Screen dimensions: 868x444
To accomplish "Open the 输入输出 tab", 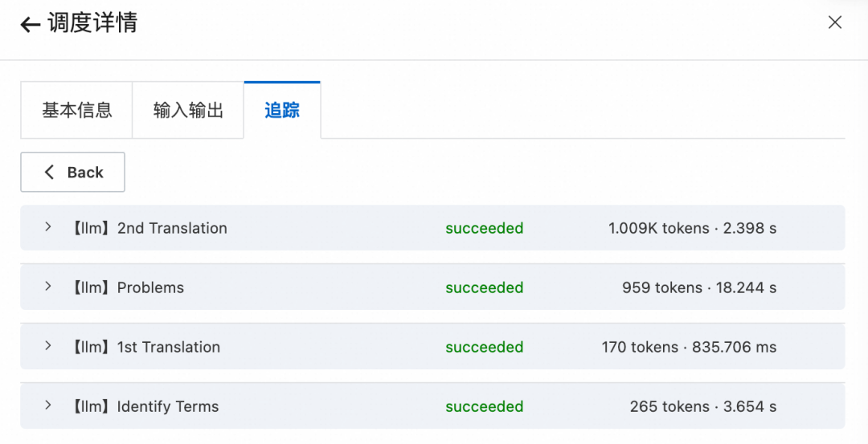I will click(188, 110).
